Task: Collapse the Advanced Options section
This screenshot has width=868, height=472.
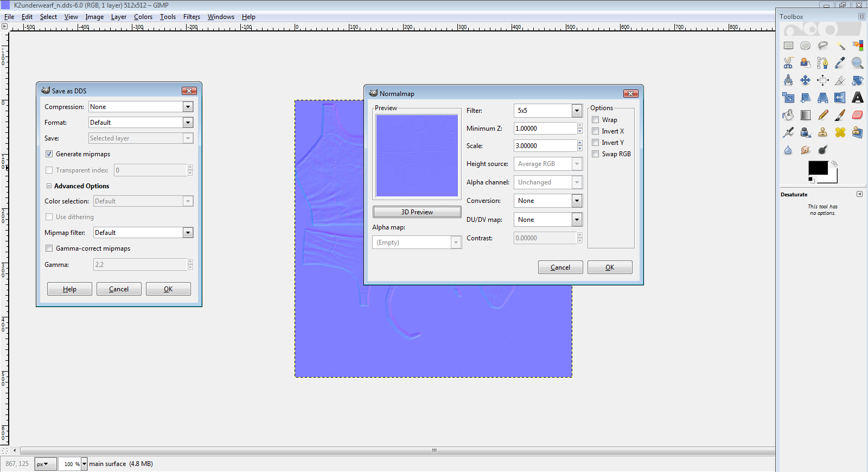Action: point(49,186)
